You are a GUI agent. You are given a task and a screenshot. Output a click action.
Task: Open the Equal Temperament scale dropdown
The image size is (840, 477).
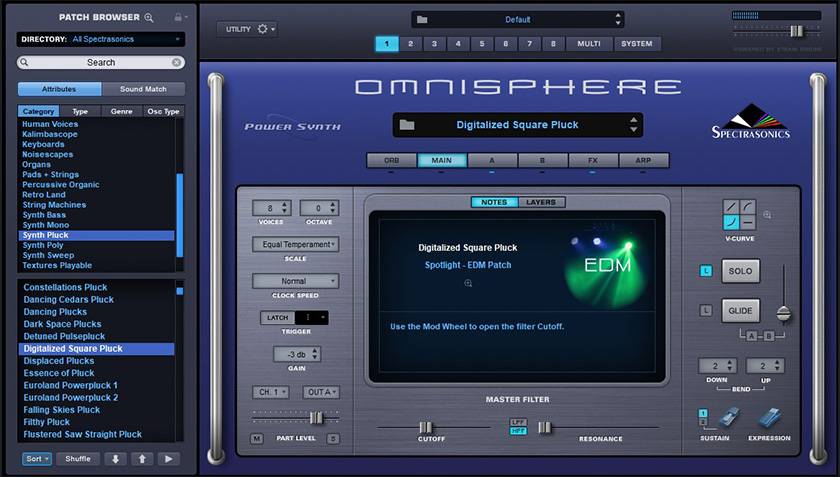coord(296,244)
